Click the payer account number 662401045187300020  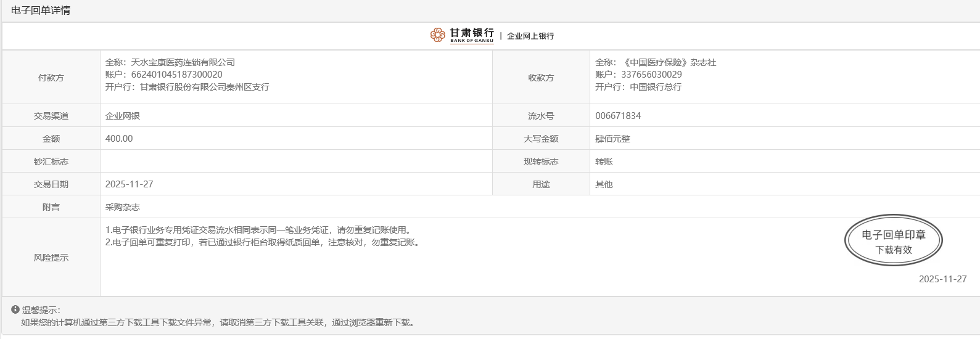(176, 75)
